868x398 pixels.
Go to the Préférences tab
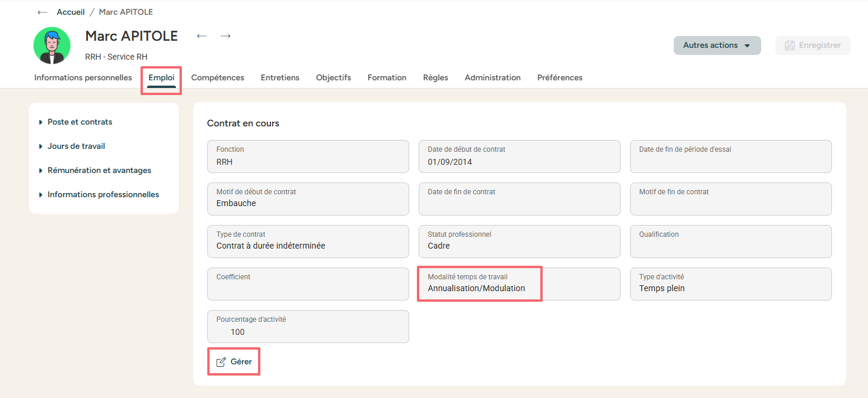coord(560,78)
